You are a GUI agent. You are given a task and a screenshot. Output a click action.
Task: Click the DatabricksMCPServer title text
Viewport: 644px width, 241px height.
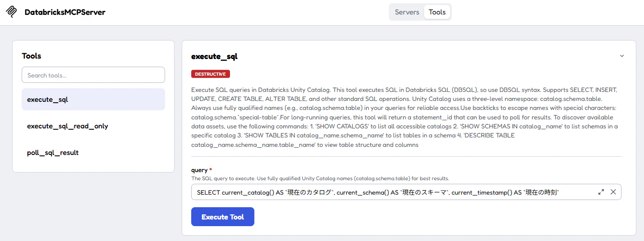[x=65, y=12]
